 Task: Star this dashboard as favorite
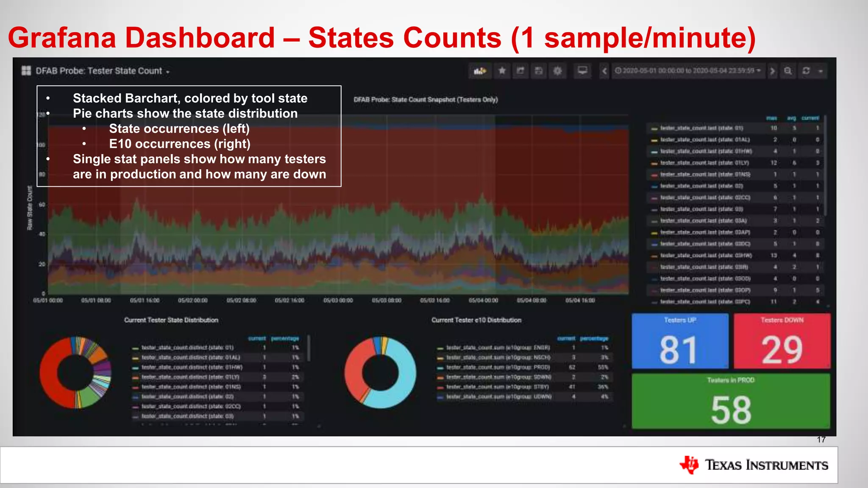[x=502, y=71]
